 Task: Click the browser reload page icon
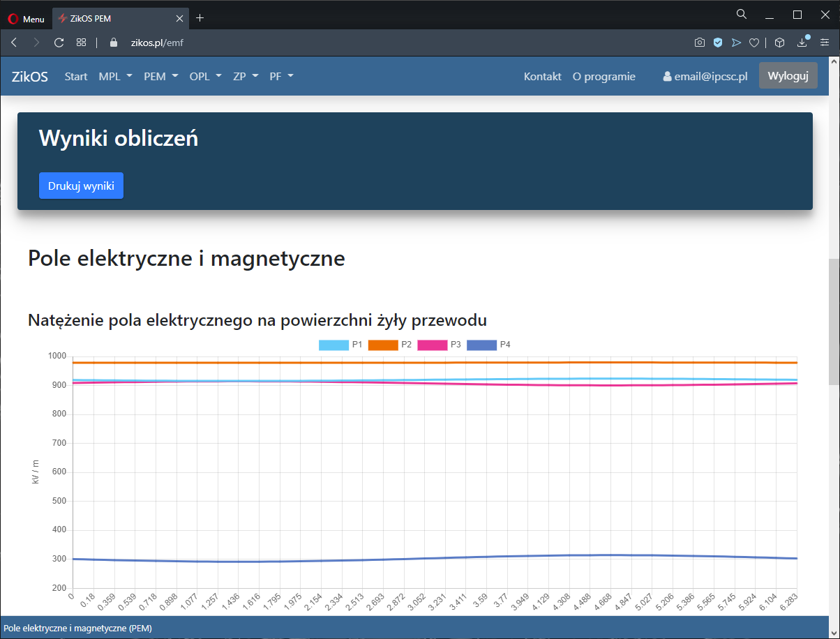pos(59,43)
